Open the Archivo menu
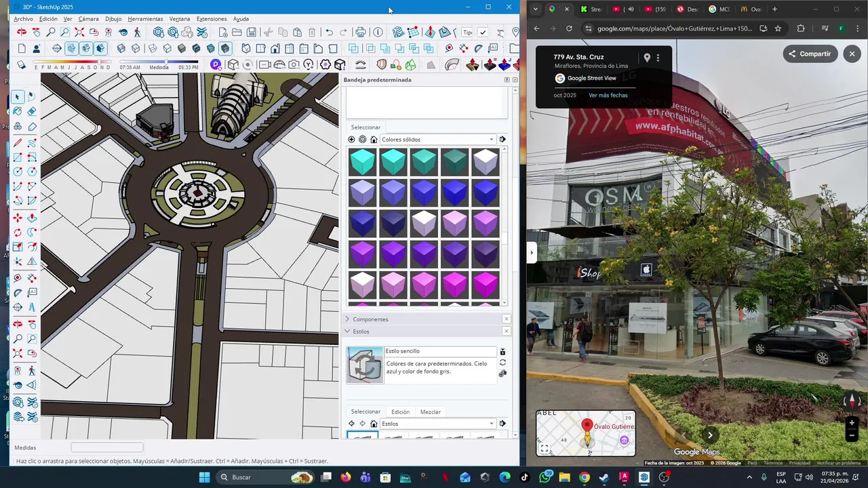 tap(23, 19)
